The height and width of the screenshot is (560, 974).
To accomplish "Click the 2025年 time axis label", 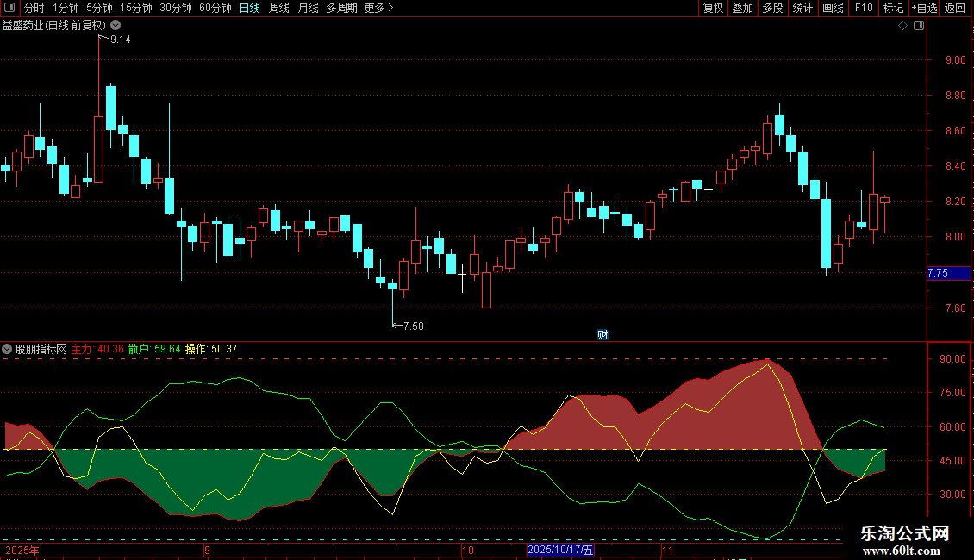I will 22,550.
